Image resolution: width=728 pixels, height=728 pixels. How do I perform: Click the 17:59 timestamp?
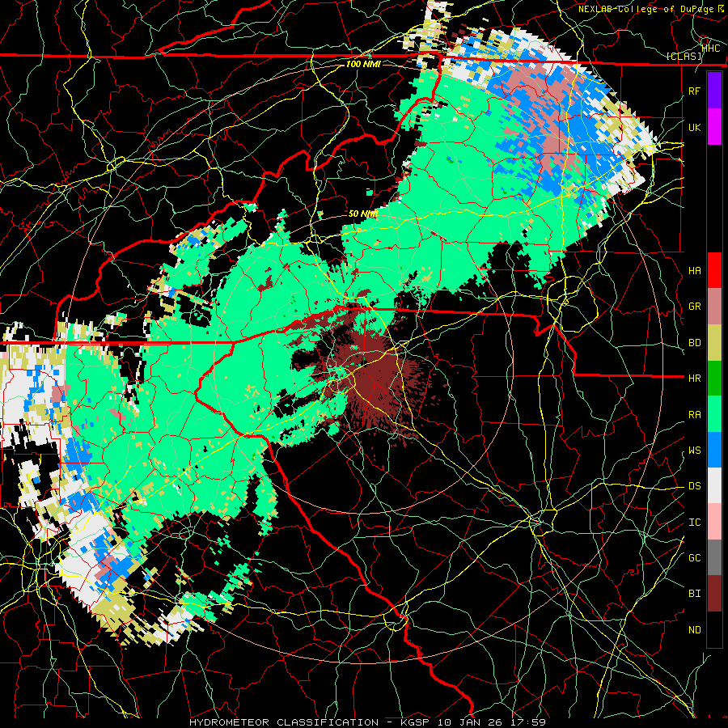point(527,722)
